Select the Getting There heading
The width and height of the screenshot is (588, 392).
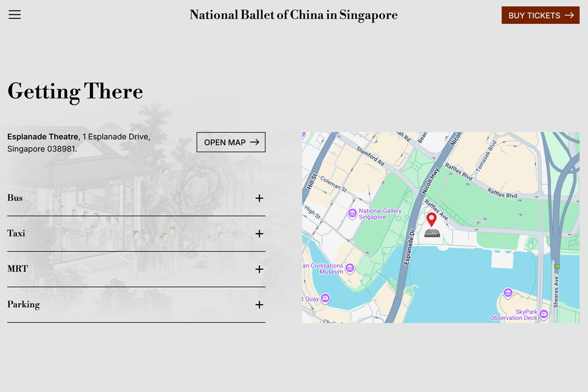(75, 91)
